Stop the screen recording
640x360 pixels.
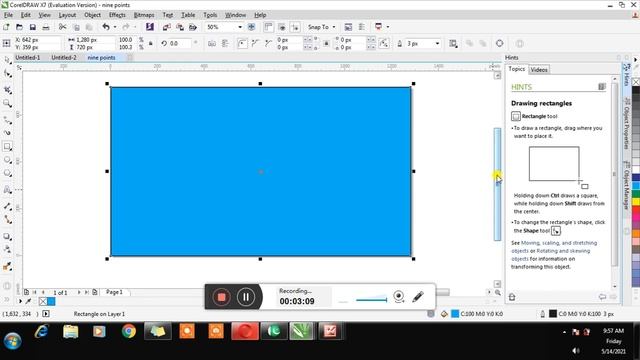coord(221,297)
